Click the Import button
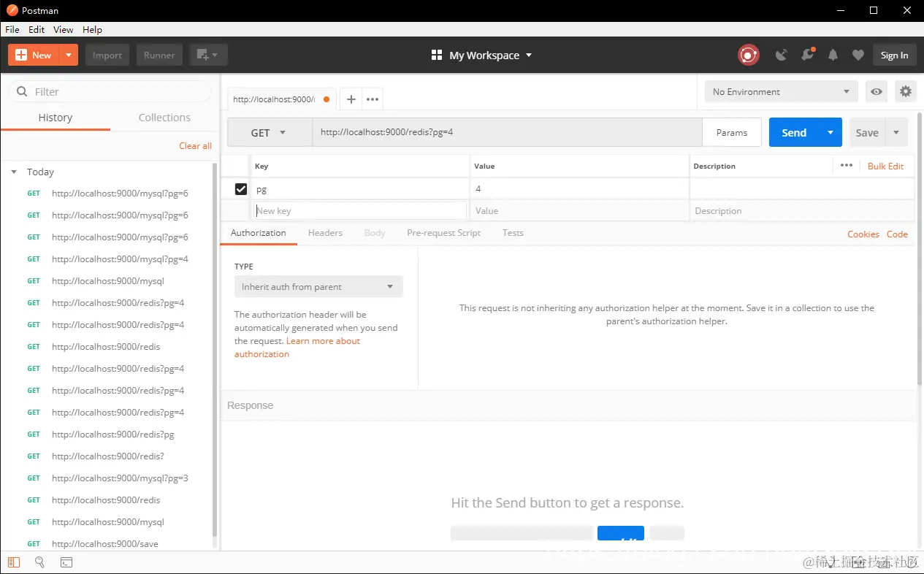Viewport: 924px width, 574px height. pos(107,55)
